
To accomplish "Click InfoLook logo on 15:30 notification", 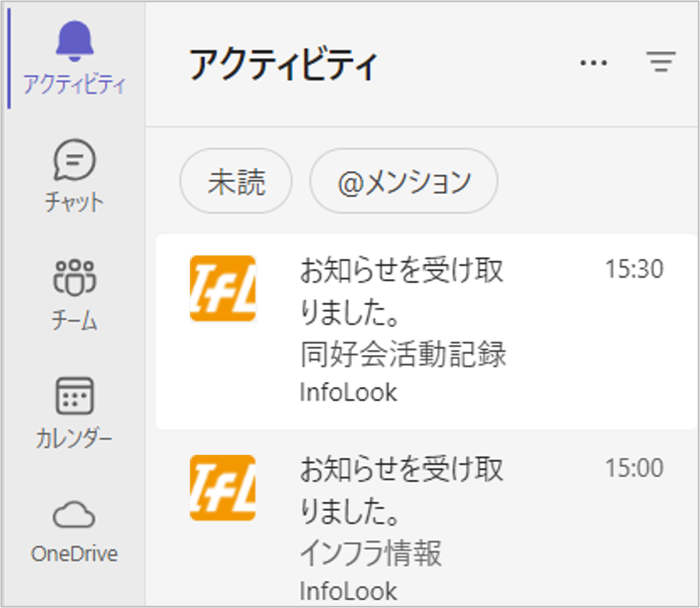I will click(x=223, y=289).
